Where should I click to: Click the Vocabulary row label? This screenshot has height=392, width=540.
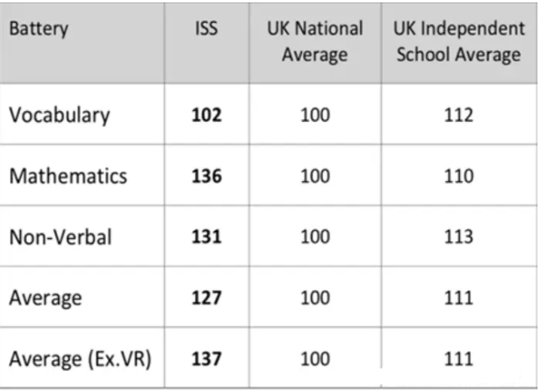pyautogui.click(x=59, y=115)
